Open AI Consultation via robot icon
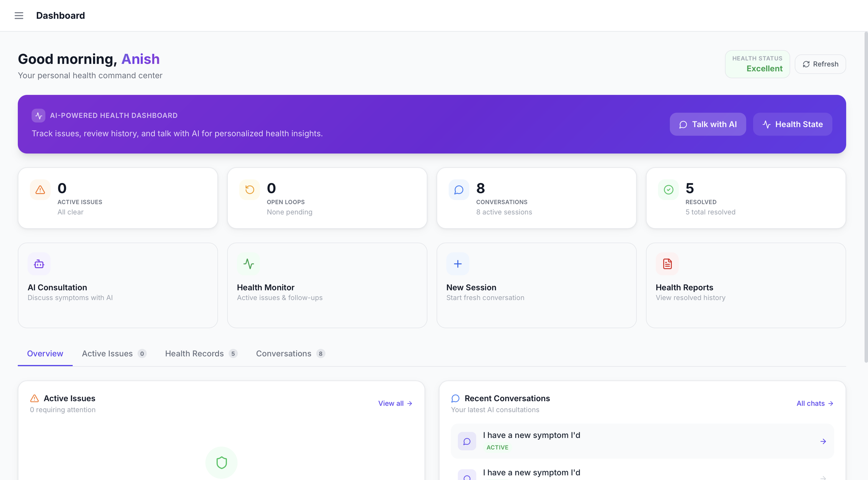868x480 pixels. pyautogui.click(x=39, y=264)
